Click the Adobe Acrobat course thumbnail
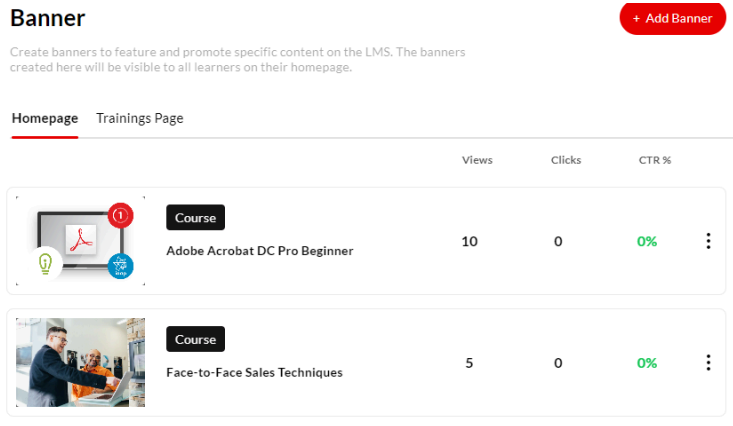Screen dimensions: 733x426 [80, 241]
